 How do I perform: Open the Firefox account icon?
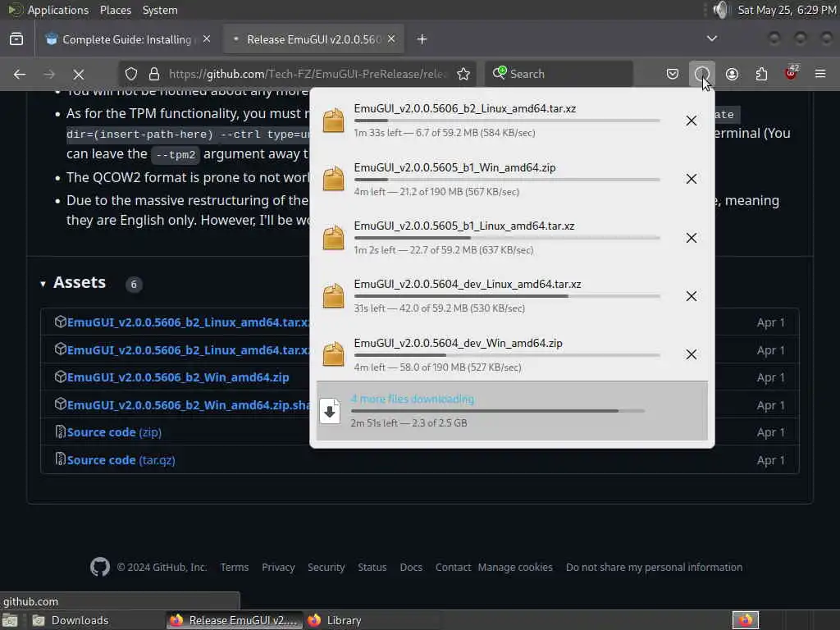732,74
